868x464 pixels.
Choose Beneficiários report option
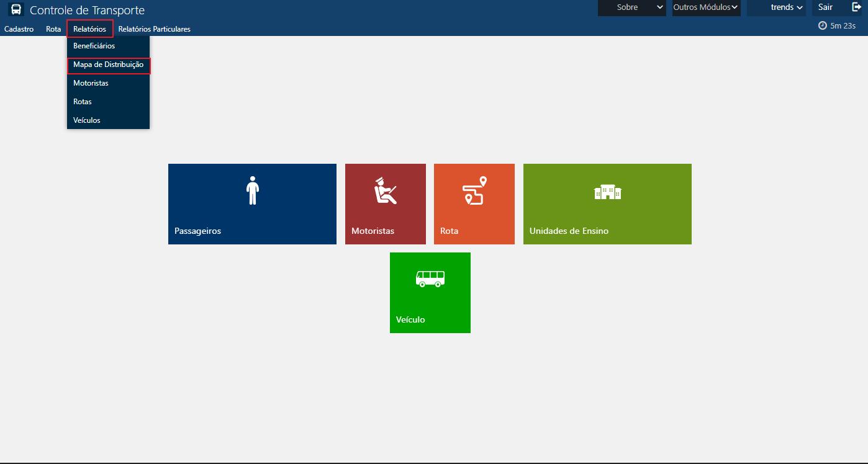click(x=94, y=46)
